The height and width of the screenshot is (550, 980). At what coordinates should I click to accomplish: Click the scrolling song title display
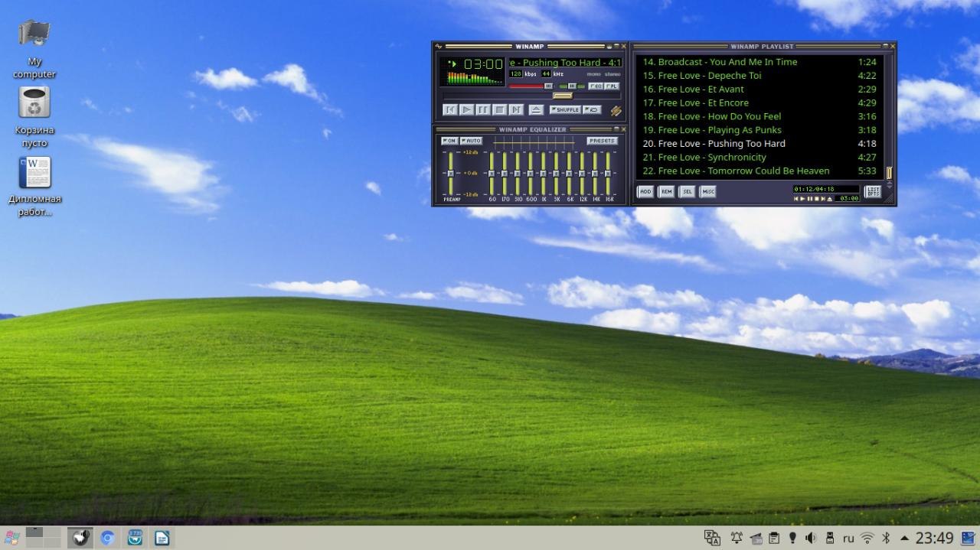click(x=566, y=63)
